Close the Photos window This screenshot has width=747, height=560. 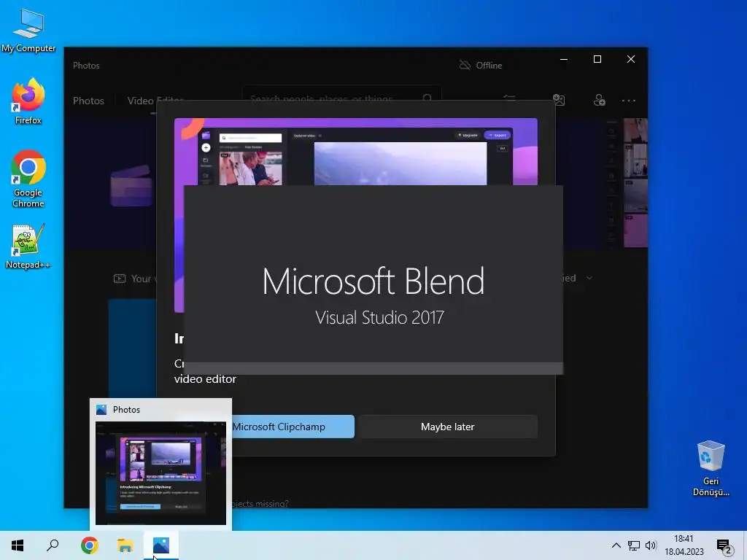[x=631, y=59]
